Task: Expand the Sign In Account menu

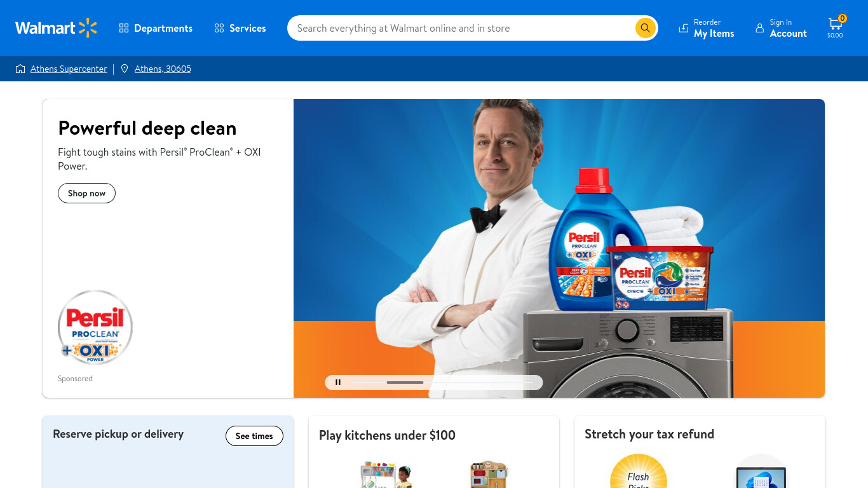Action: (x=781, y=28)
